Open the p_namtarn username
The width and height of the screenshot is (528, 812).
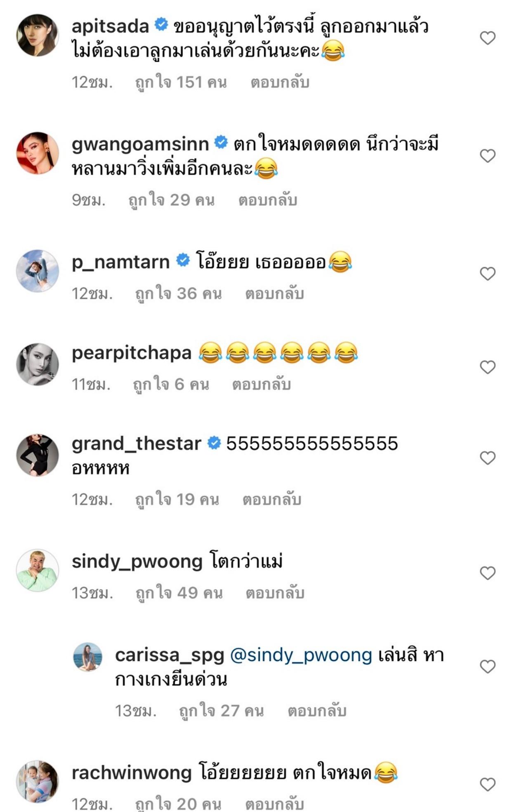[120, 262]
